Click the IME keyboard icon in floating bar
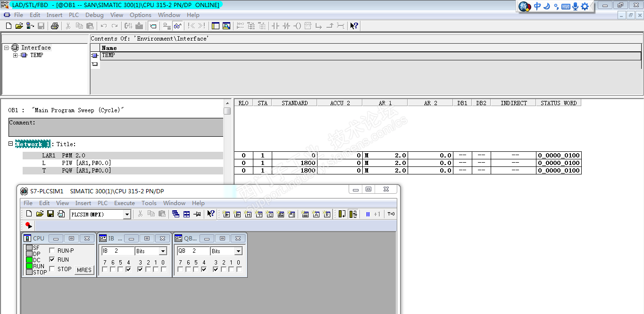This screenshot has height=314, width=644. pyautogui.click(x=565, y=7)
